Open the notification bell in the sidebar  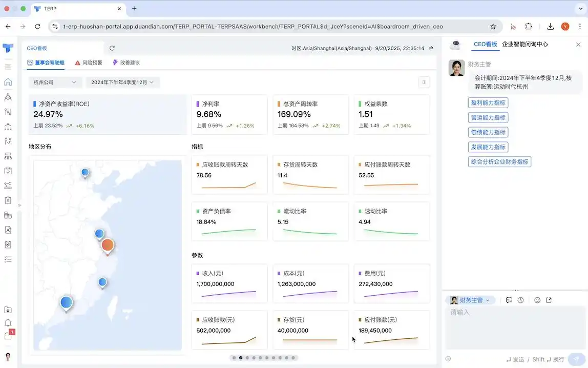8,323
